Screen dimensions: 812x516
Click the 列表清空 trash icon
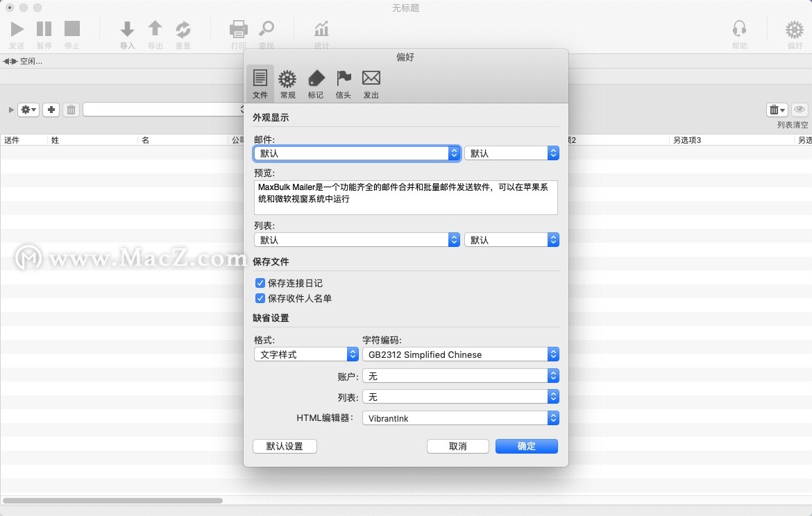(777, 109)
